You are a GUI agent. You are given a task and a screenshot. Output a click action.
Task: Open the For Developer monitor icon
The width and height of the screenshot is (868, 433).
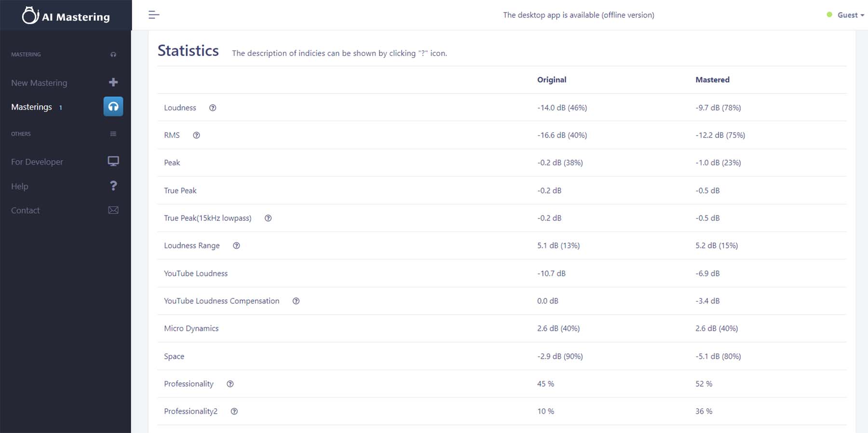pos(113,161)
